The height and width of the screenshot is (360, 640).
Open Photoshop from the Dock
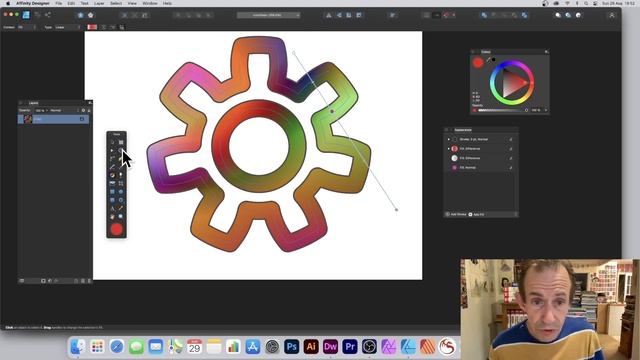coord(291,347)
